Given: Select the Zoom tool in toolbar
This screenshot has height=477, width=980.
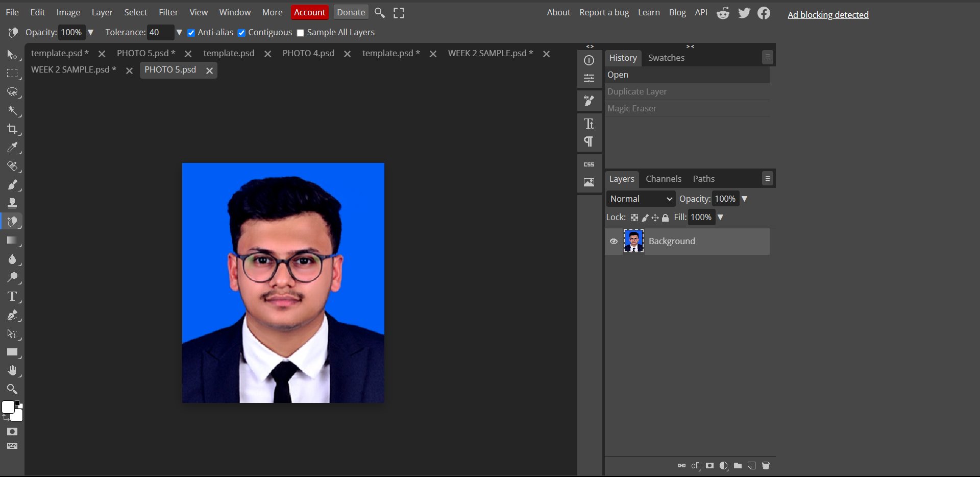Looking at the screenshot, I should [12, 389].
